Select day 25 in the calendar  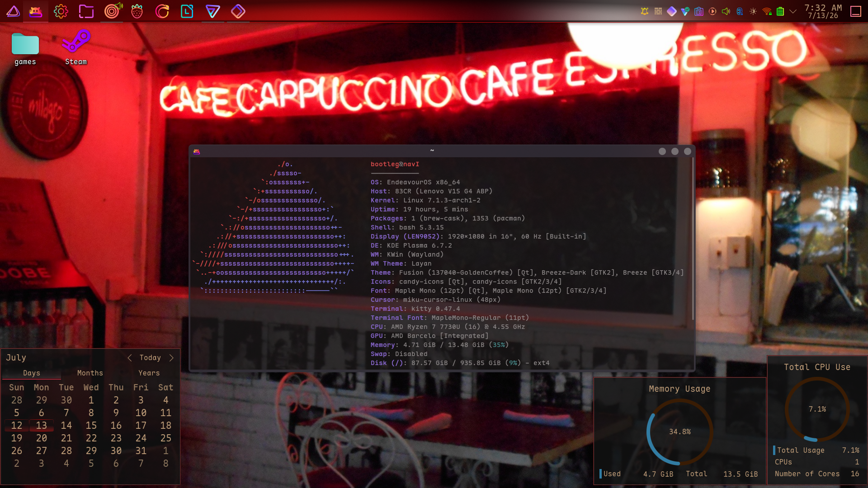click(x=166, y=438)
